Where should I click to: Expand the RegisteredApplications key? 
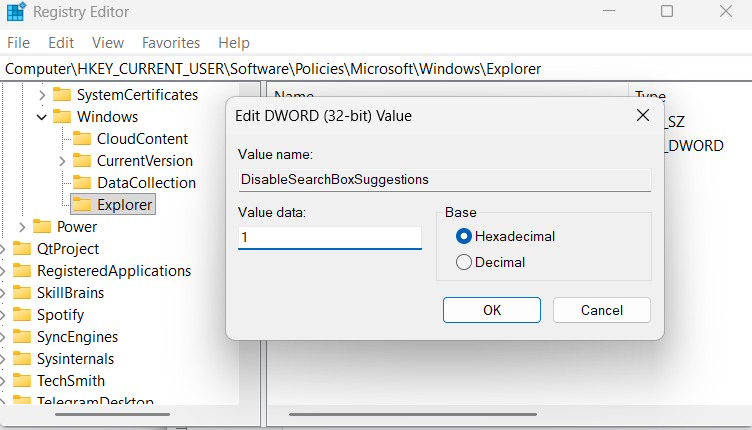pos(2,271)
